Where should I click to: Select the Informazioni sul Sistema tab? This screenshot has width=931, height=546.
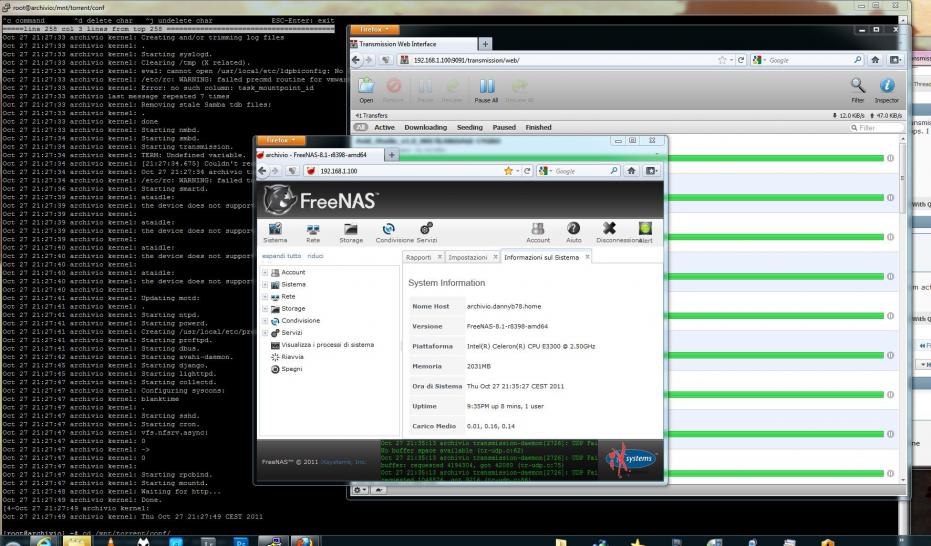pyautogui.click(x=541, y=257)
